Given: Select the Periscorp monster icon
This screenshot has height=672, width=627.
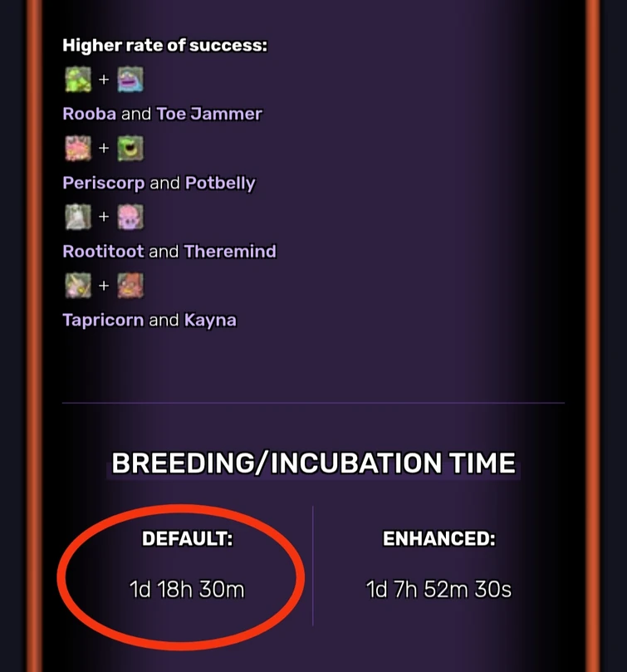Looking at the screenshot, I should tap(76, 149).
